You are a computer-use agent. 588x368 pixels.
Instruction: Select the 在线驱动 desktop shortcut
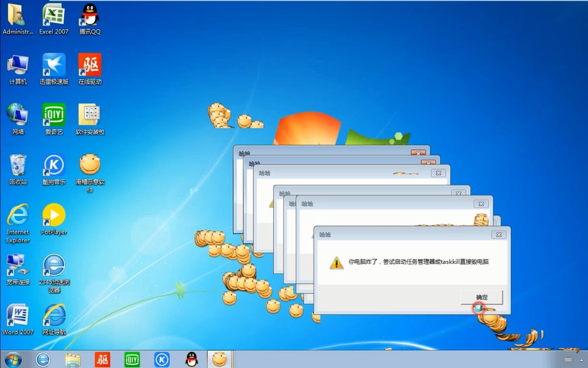coord(90,70)
